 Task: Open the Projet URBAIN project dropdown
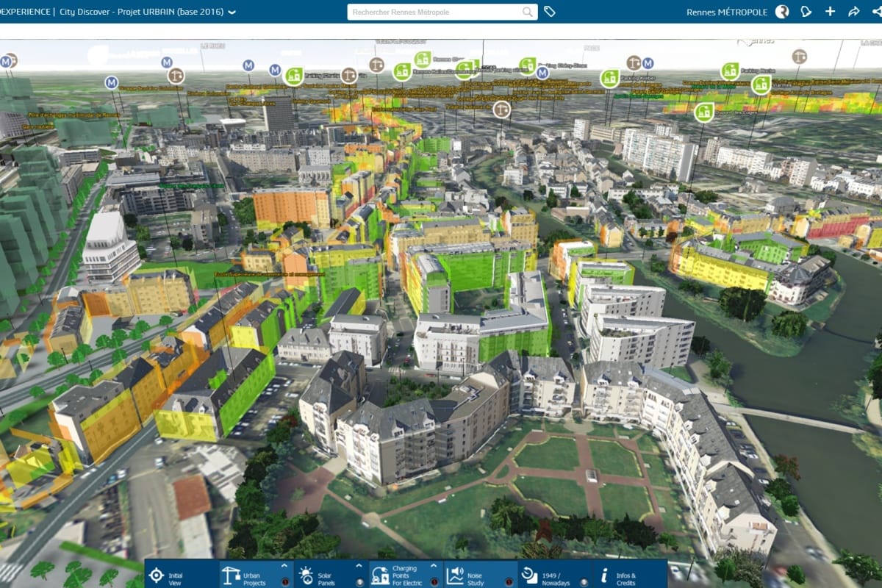tap(231, 12)
